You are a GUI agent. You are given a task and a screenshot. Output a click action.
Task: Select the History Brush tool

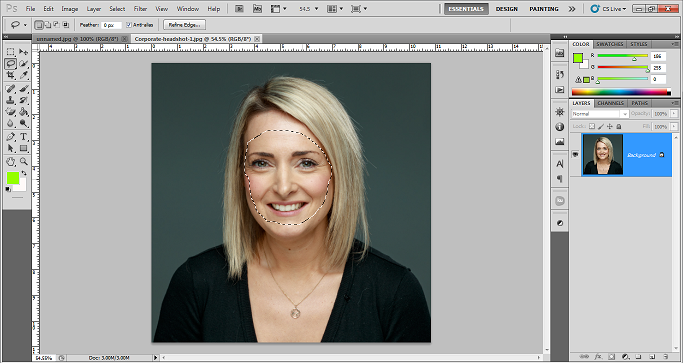coord(24,100)
